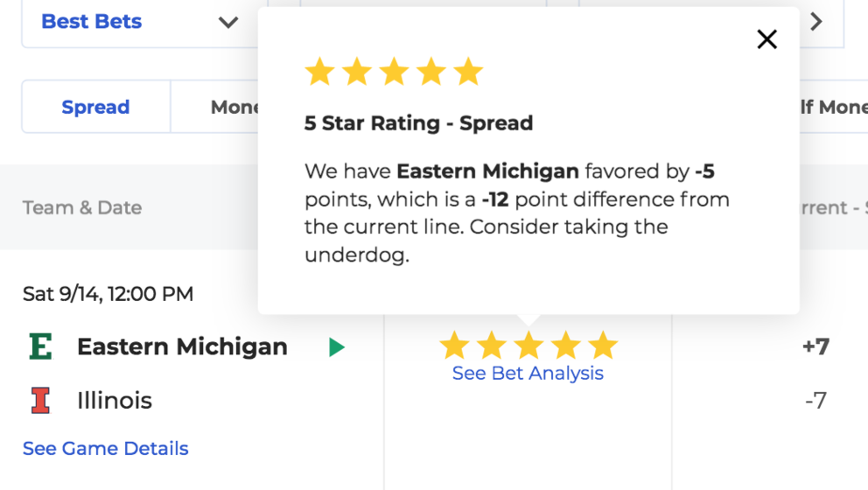Select the Eastern Michigan team name
The height and width of the screenshot is (490, 868).
pyautogui.click(x=182, y=347)
